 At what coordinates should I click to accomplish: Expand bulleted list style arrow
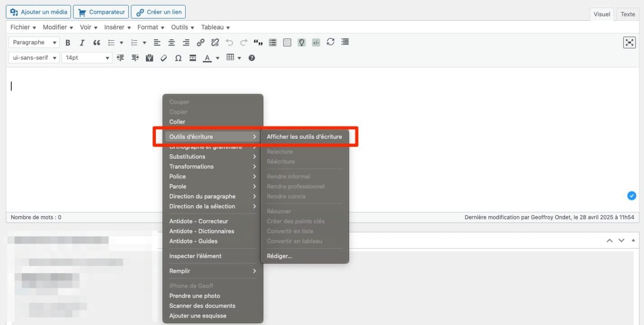click(x=121, y=43)
